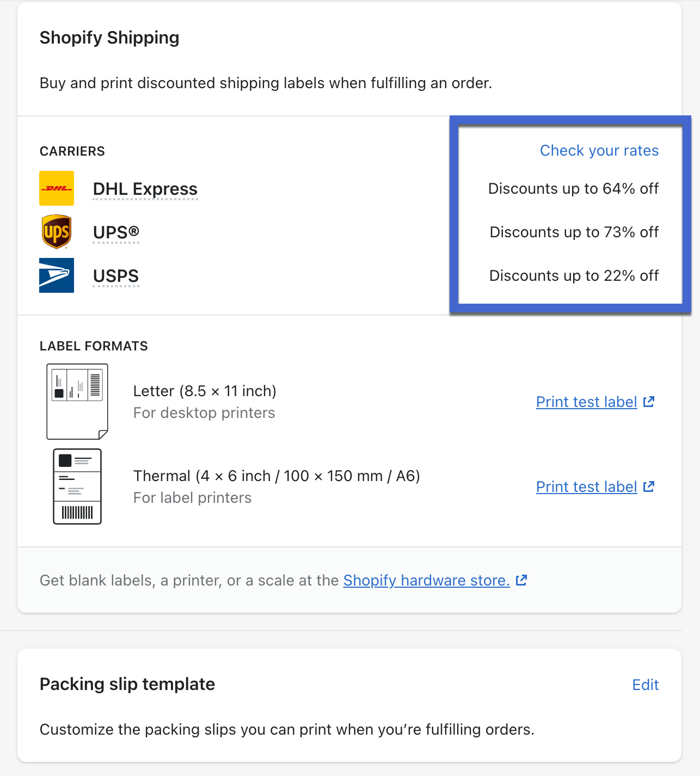This screenshot has height=776, width=700.
Task: Open the USPS carrier tooltip
Action: tap(115, 276)
